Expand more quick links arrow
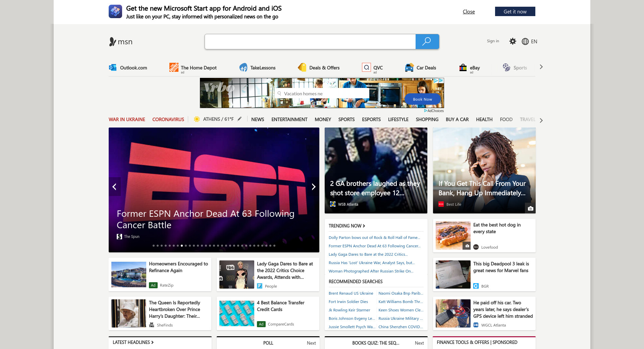The width and height of the screenshot is (644, 349). 541,67
